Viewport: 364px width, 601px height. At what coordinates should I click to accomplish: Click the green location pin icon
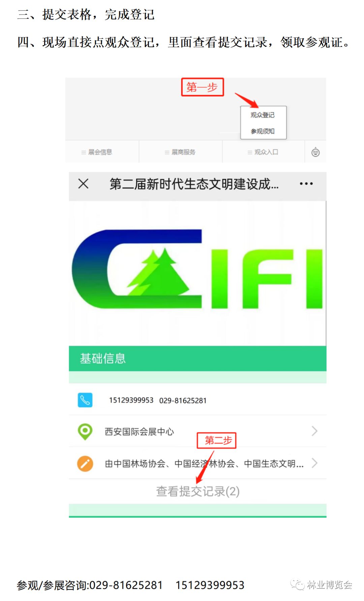click(85, 431)
